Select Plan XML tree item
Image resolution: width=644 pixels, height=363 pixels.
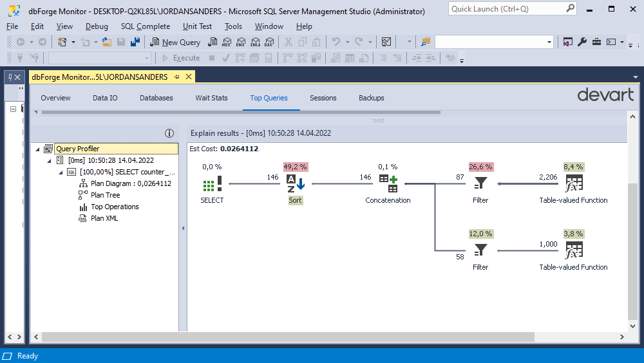coord(104,218)
